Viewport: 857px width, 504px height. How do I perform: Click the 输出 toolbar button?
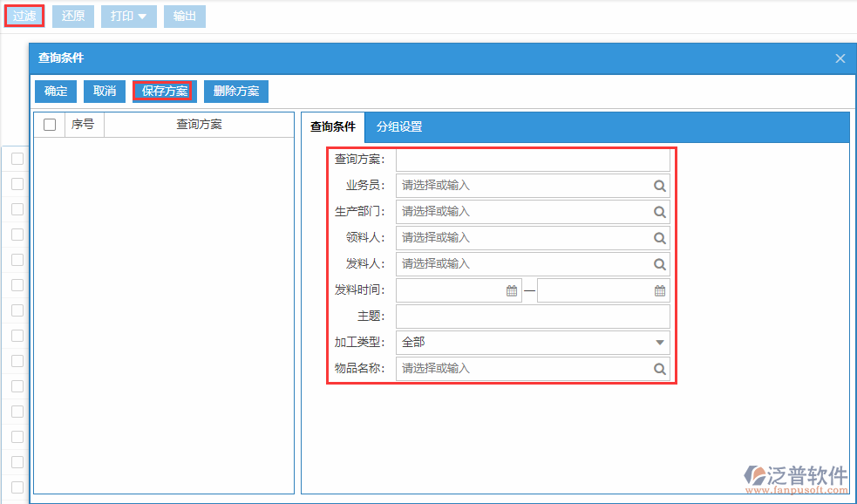(x=185, y=17)
